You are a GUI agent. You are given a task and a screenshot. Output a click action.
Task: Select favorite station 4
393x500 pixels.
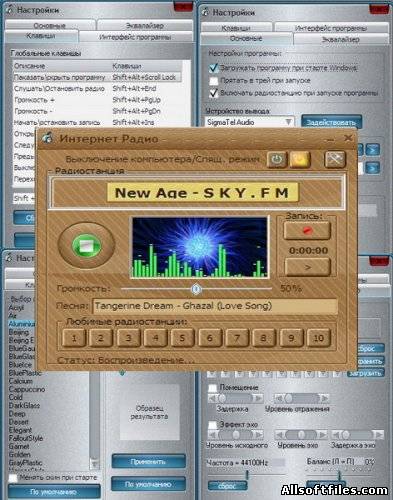click(155, 338)
